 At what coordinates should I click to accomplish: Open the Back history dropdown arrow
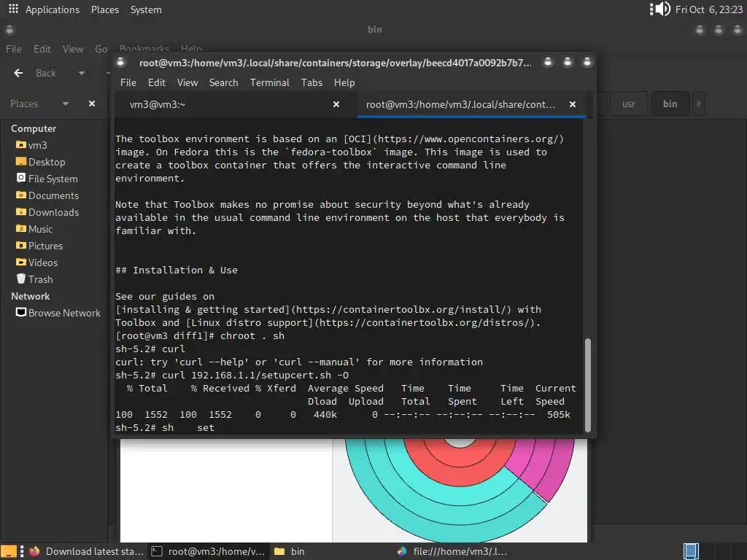pos(82,73)
